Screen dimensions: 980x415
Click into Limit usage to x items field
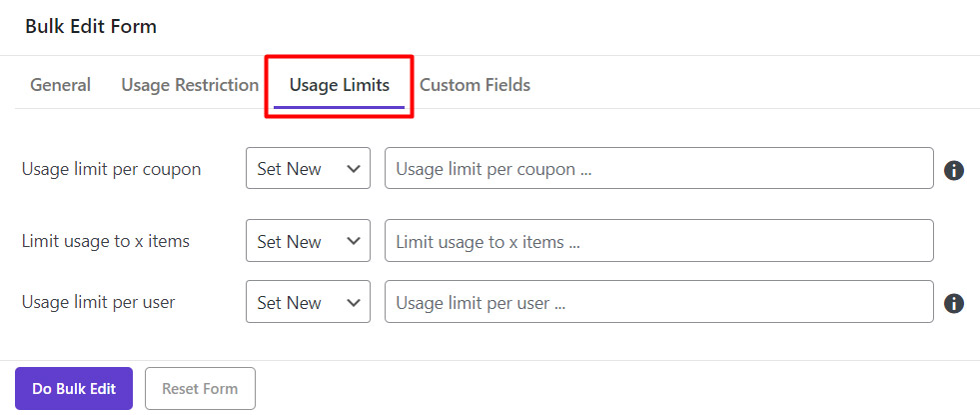[x=658, y=241]
